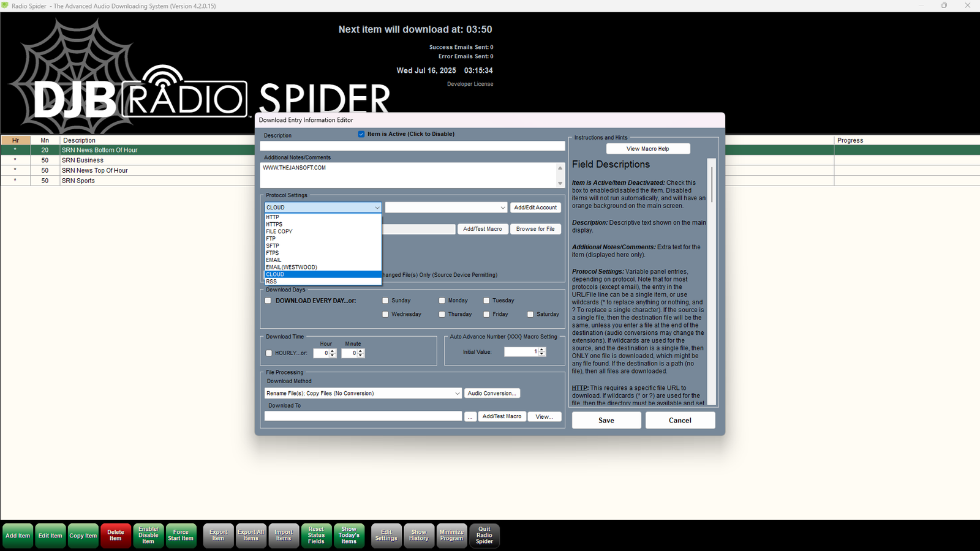Screen dimensions: 980x551
Task: Click Enable/Disable Item button
Action: 148,536
